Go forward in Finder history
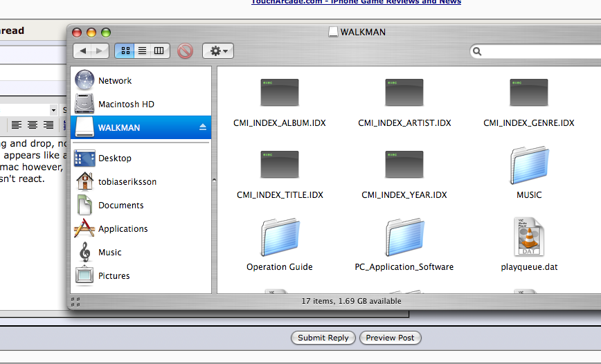Screen dimensions: 601x364 coord(100,51)
